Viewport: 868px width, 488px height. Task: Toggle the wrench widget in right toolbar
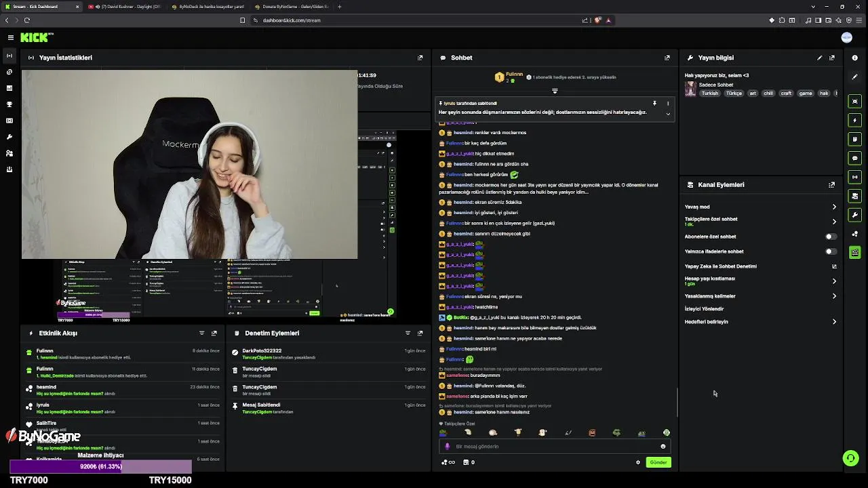855,215
